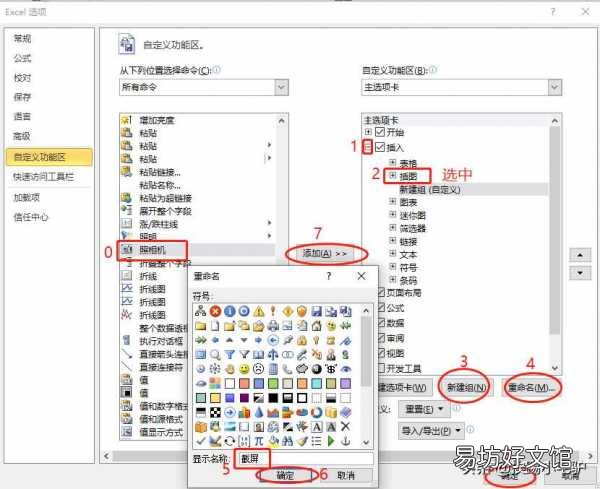Select the cyan square symbol
The width and height of the screenshot is (600, 489).
tap(316, 384)
